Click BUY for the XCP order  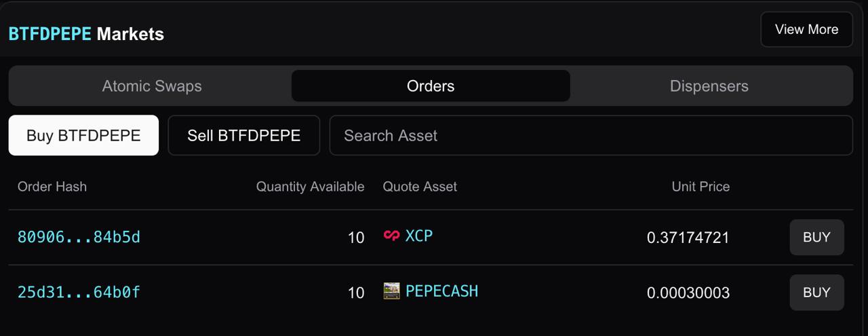click(816, 237)
